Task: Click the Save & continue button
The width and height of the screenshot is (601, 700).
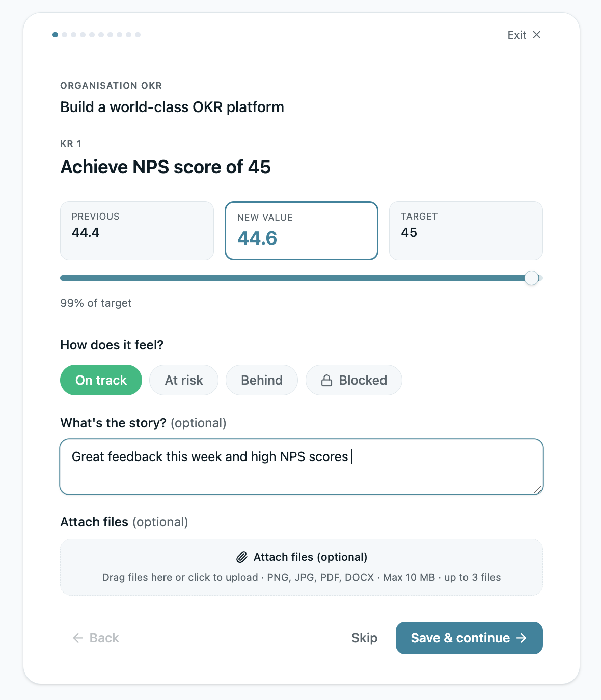Action: coord(469,638)
